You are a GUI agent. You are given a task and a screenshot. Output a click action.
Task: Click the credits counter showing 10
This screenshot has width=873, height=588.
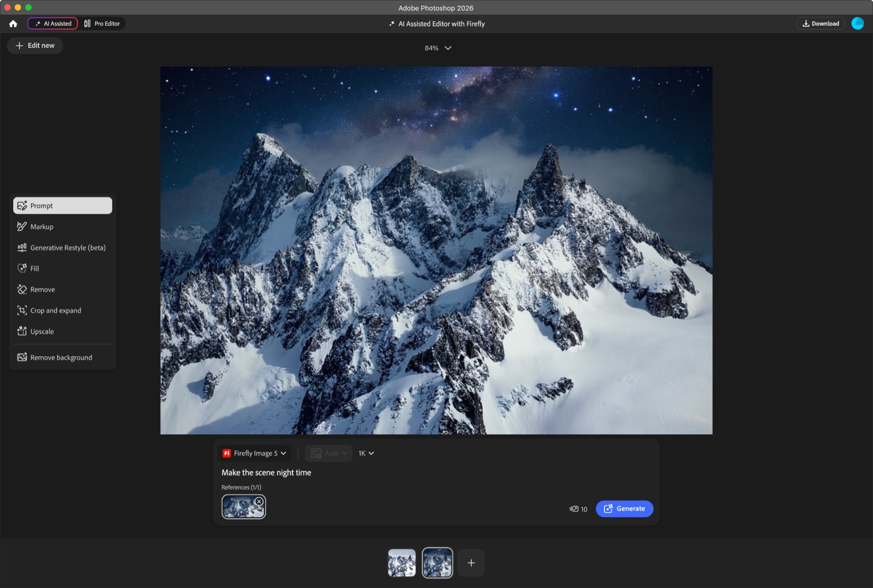(578, 509)
